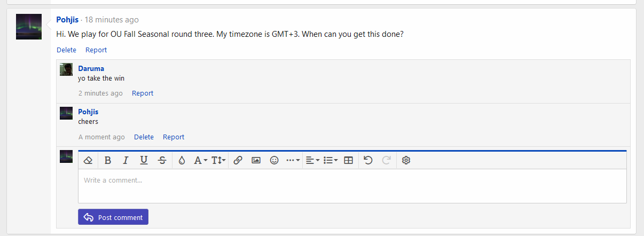
Task: Open the Smilies emoji picker
Action: (x=274, y=160)
